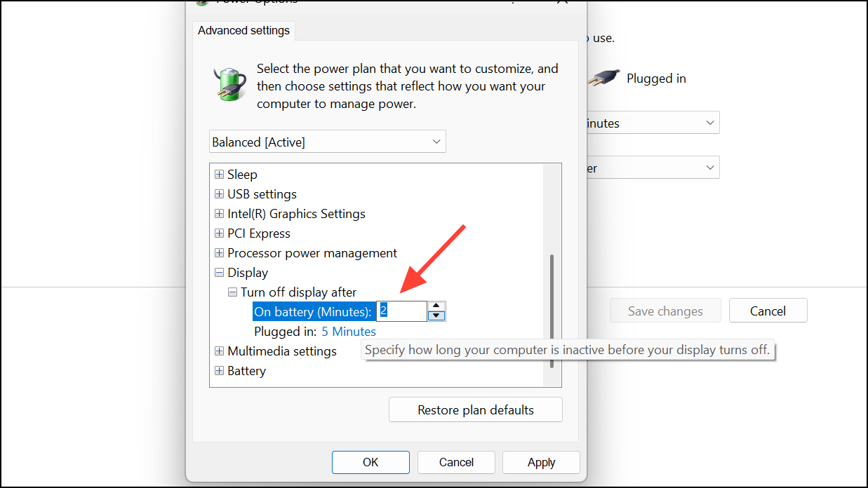Screen dimensions: 868x488
Task: Collapse the Turn off display after entry
Action: click(x=232, y=292)
